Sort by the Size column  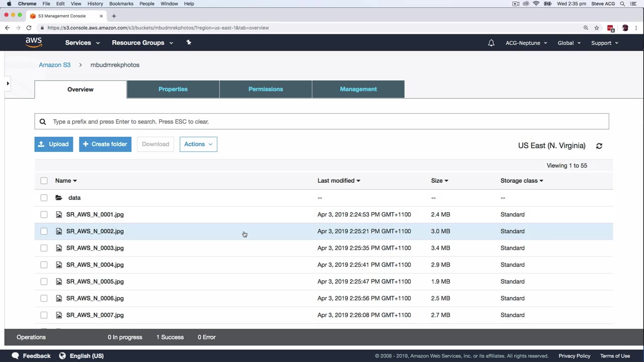[x=439, y=180]
